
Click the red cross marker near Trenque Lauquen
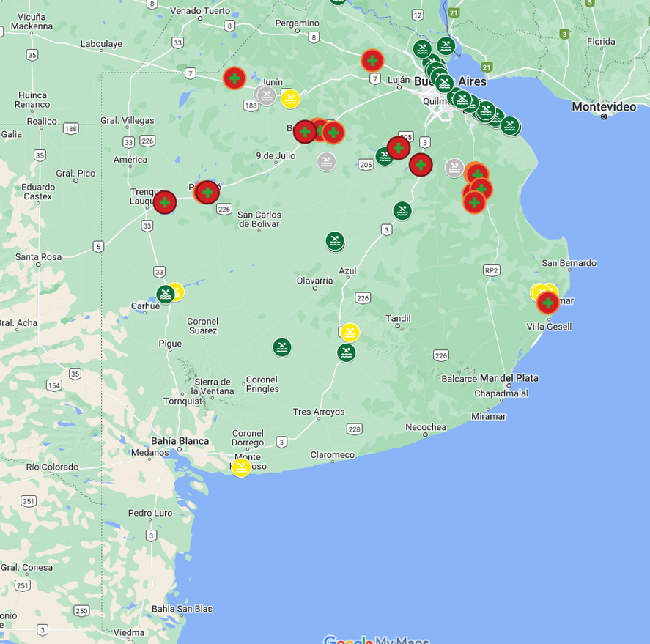(x=164, y=203)
